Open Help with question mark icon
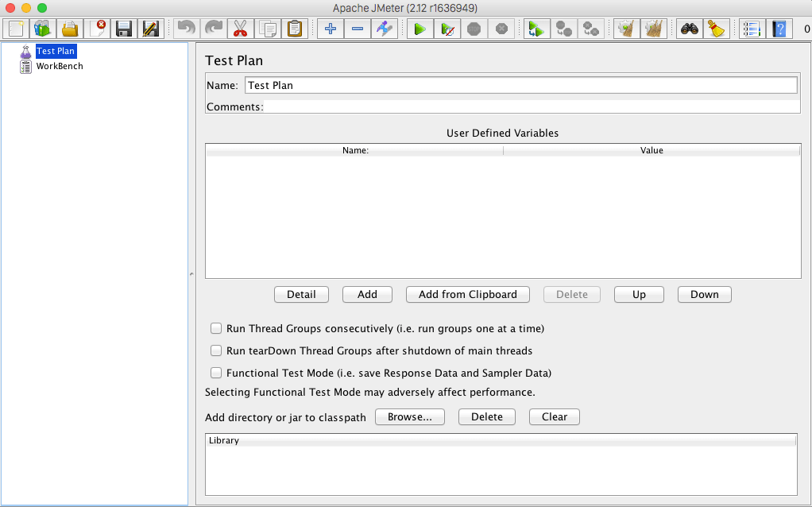The width and height of the screenshot is (812, 507). (x=779, y=29)
